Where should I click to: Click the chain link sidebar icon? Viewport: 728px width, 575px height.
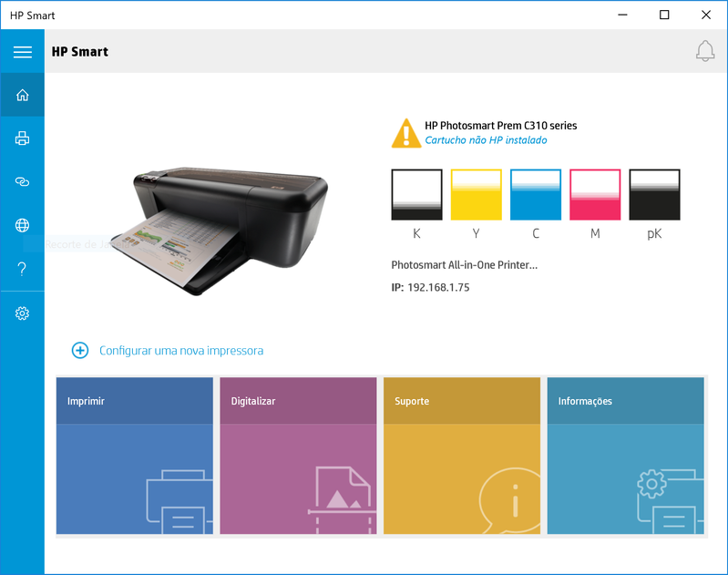[x=22, y=181]
